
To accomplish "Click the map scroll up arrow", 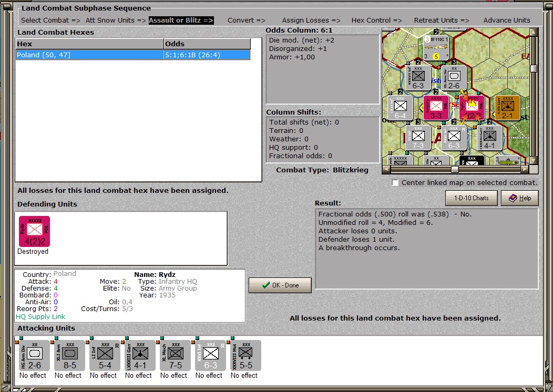I will point(534,32).
